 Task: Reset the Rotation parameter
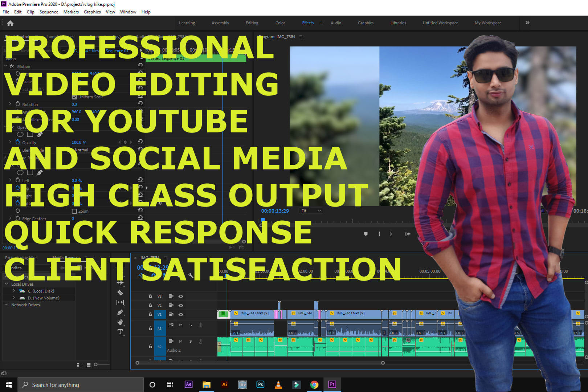point(140,104)
